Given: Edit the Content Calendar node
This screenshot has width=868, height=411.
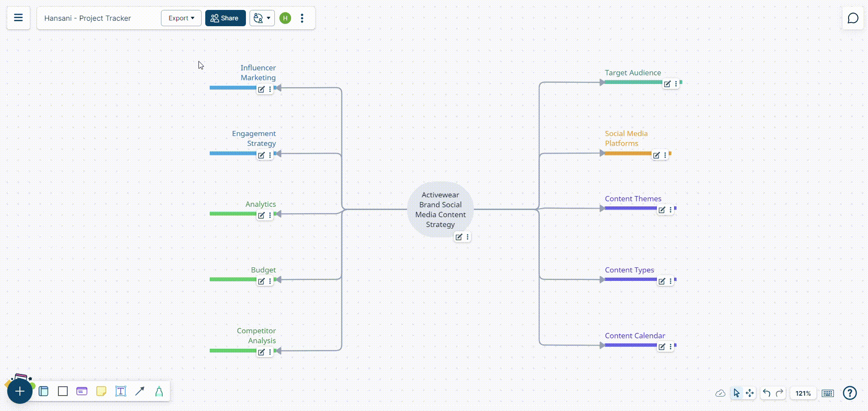Looking at the screenshot, I should (x=662, y=347).
